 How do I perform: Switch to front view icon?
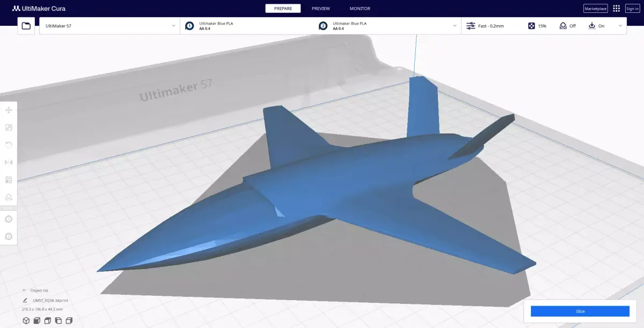point(36,320)
